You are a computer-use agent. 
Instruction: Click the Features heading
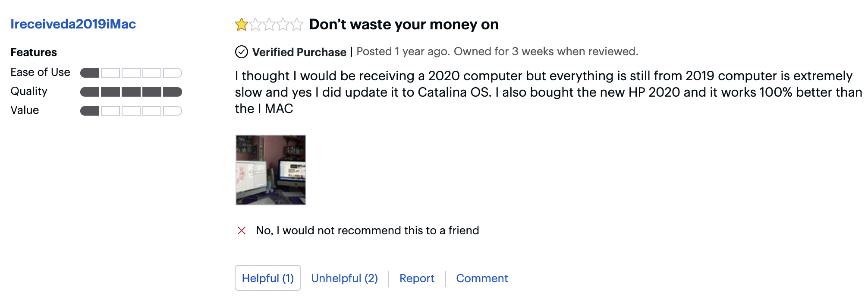coord(34,52)
